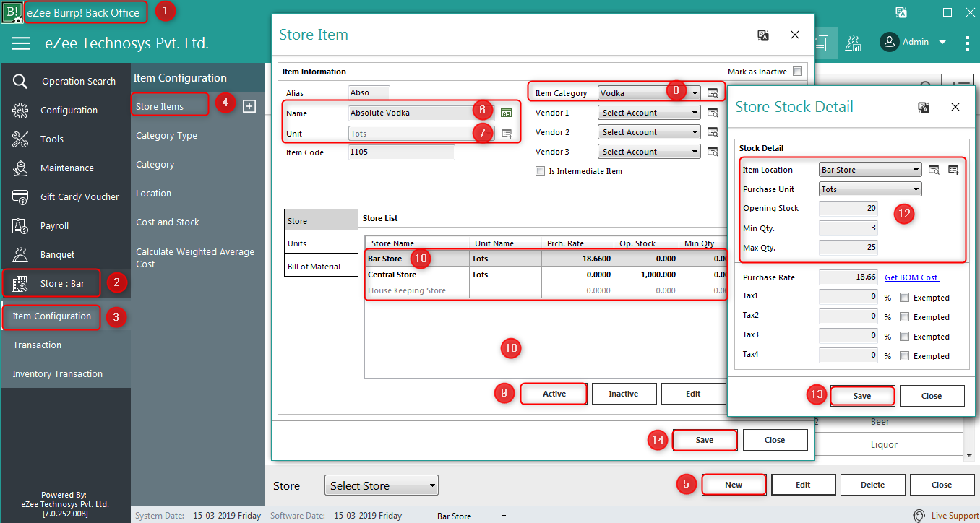Open the hamburger menu beside eZee Technosys
Viewport: 980px width, 523px height.
click(x=21, y=43)
